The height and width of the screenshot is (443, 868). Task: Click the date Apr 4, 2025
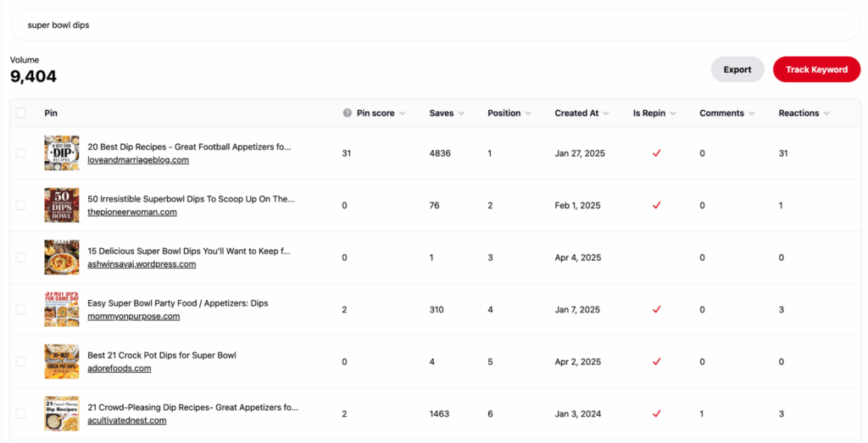point(578,257)
